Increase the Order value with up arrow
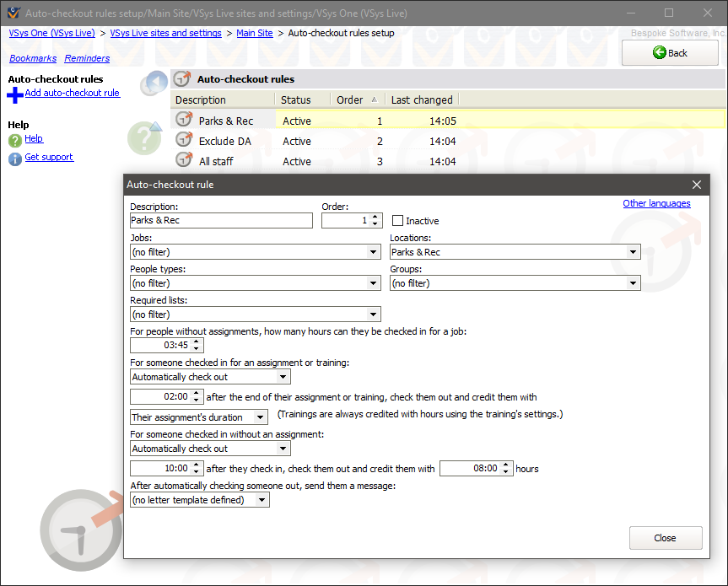Image resolution: width=728 pixels, height=586 pixels. click(375, 217)
